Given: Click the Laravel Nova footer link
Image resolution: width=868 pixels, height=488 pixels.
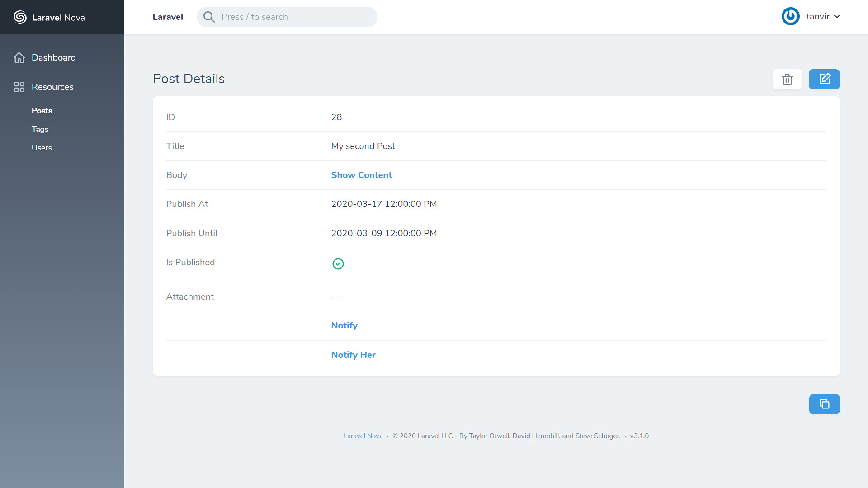Looking at the screenshot, I should coord(363,436).
